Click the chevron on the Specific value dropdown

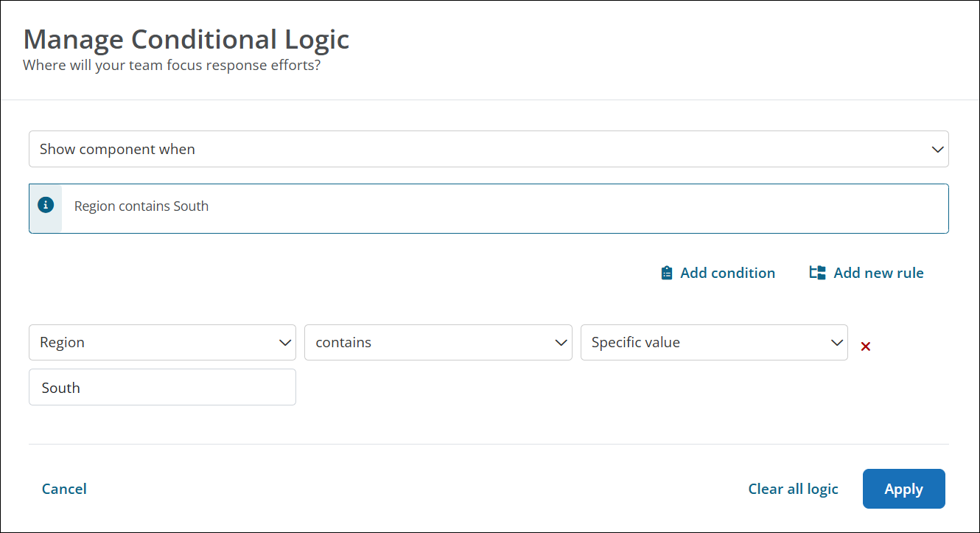[x=836, y=343]
